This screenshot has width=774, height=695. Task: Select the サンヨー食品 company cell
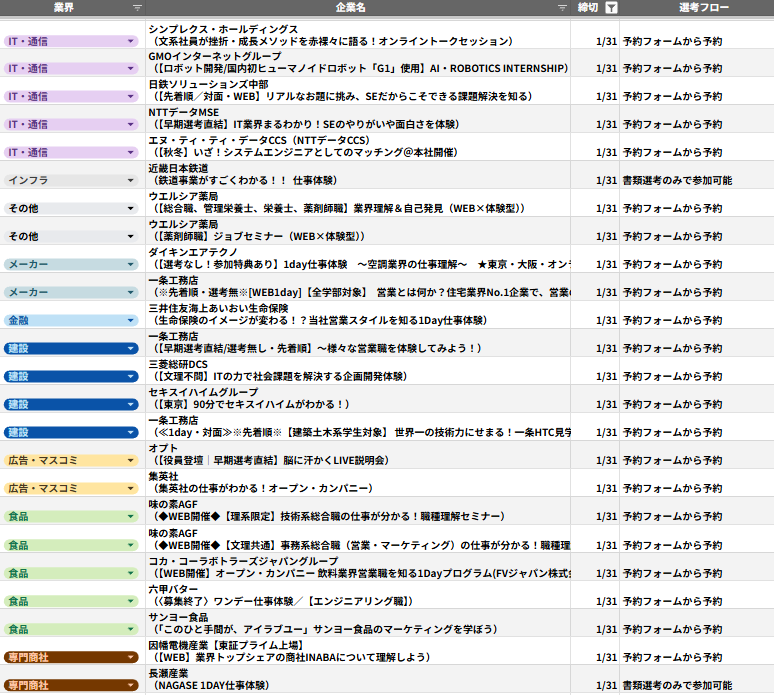click(x=358, y=623)
